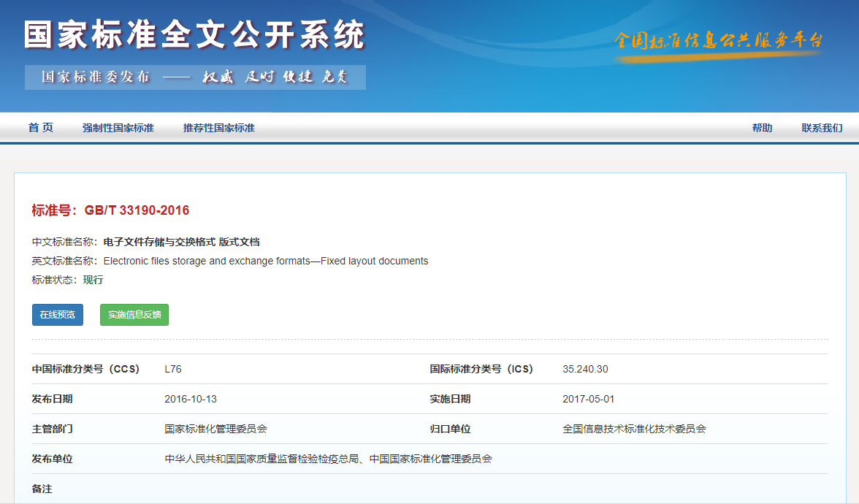Click the 实施日期 label
Screen dimensions: 859x504
pyautogui.click(x=450, y=399)
